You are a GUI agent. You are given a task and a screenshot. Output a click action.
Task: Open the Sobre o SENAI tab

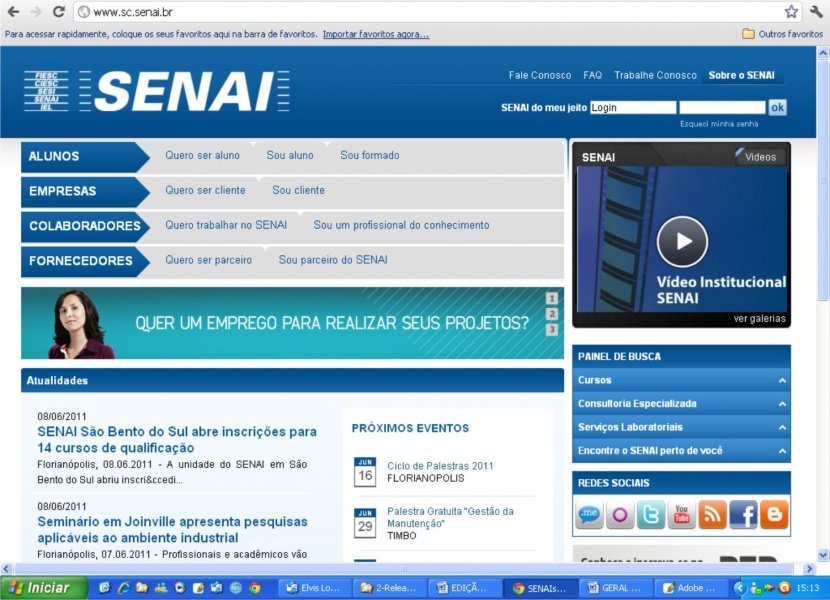click(742, 75)
